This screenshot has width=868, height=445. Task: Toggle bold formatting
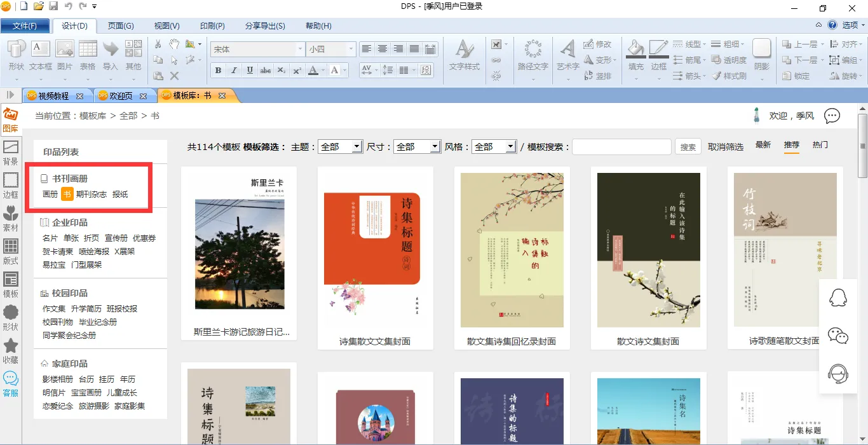click(218, 71)
